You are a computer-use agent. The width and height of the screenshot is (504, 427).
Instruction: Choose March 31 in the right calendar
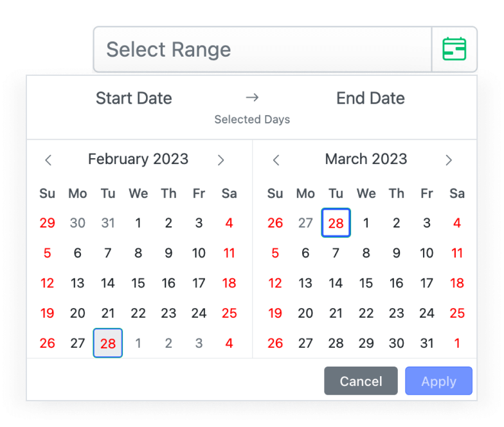point(427,343)
